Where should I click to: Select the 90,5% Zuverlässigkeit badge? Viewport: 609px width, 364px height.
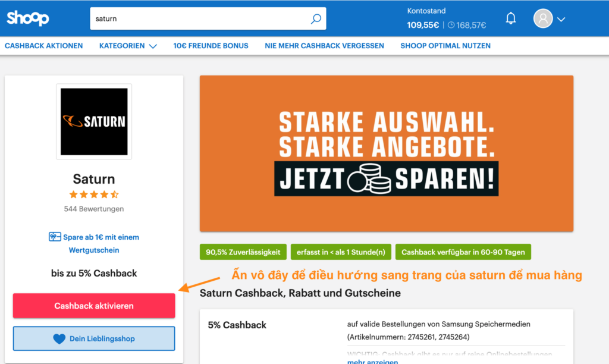pyautogui.click(x=243, y=252)
